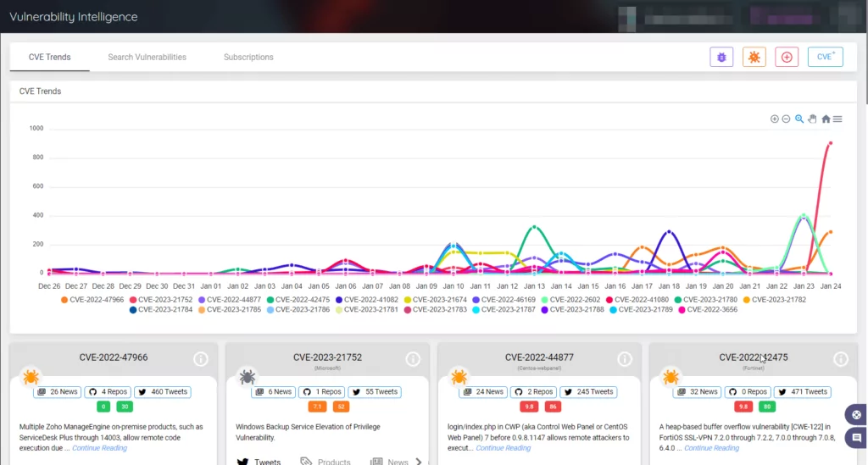868x465 pixels.
Task: Activate the hand pan tool on chart
Action: [x=812, y=119]
